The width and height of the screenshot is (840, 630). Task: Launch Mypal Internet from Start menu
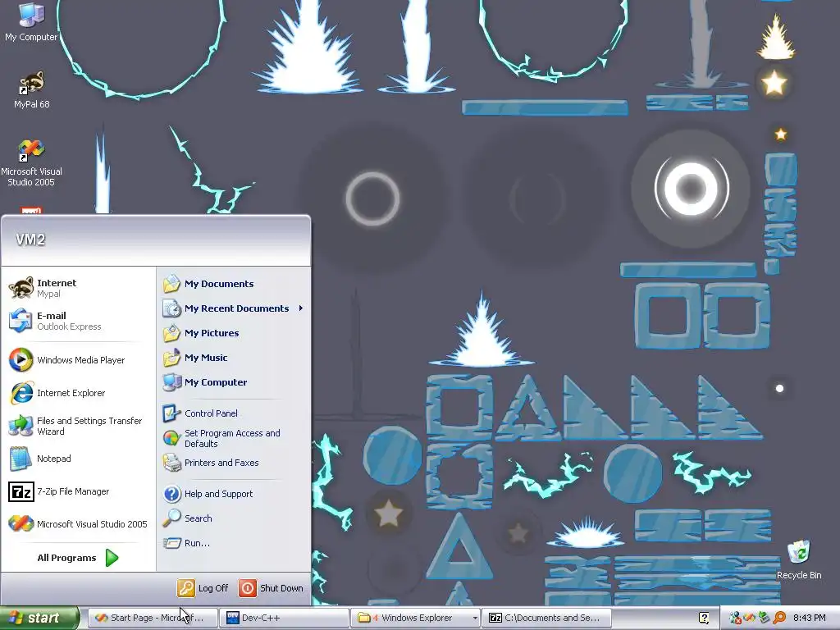coord(79,288)
